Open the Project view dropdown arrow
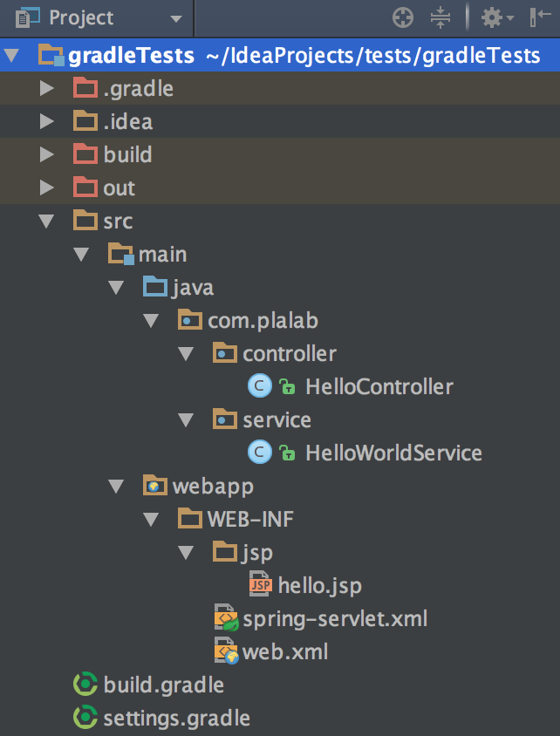This screenshot has height=736, width=560. tap(176, 19)
